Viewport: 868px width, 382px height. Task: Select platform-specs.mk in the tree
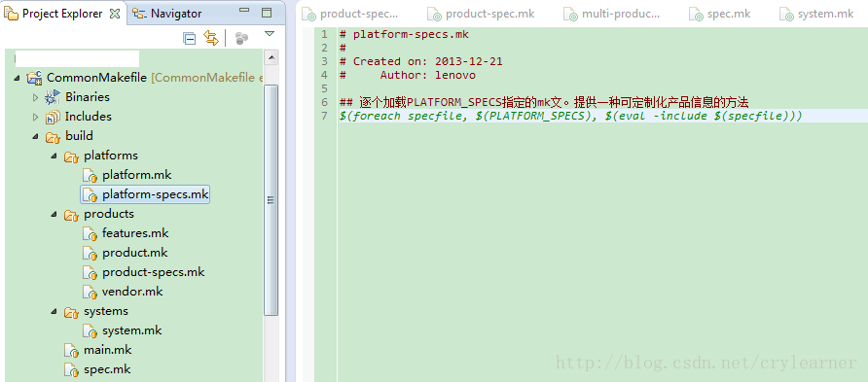pos(155,194)
